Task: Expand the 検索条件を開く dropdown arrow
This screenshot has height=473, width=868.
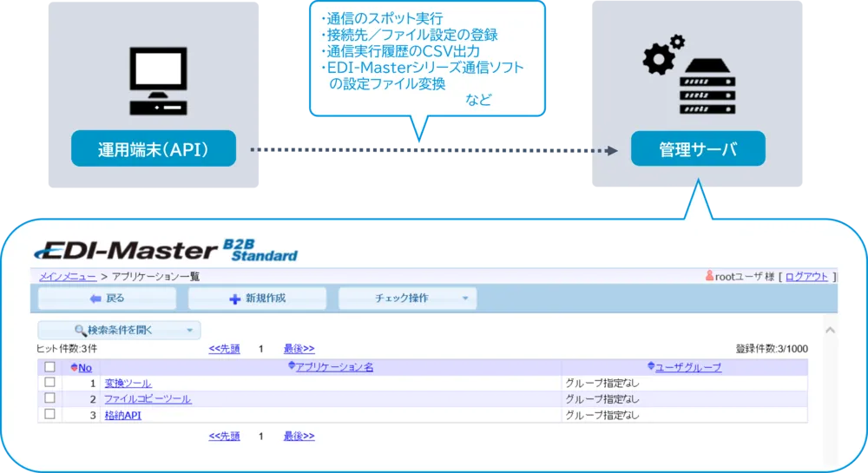Action: (189, 331)
